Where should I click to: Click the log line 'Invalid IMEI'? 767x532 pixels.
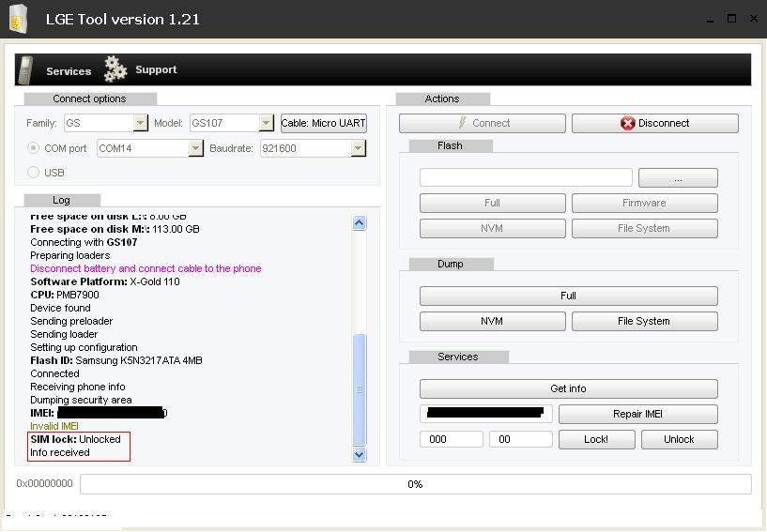click(54, 426)
